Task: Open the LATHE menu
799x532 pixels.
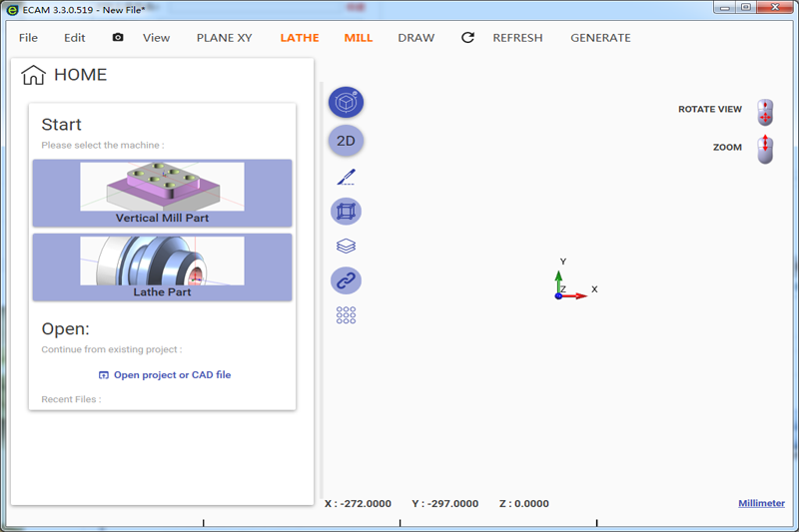Action: pyautogui.click(x=300, y=38)
